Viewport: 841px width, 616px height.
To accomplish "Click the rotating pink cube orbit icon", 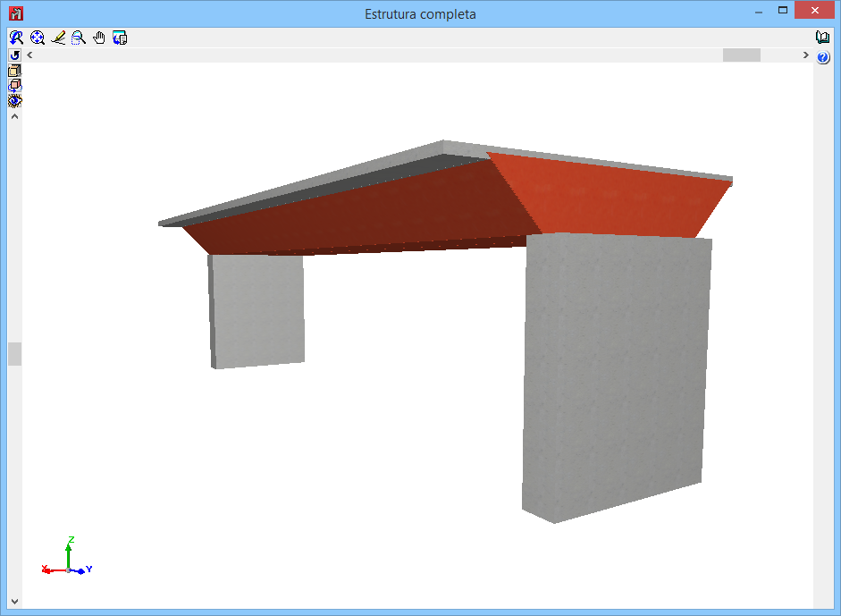I will [15, 85].
